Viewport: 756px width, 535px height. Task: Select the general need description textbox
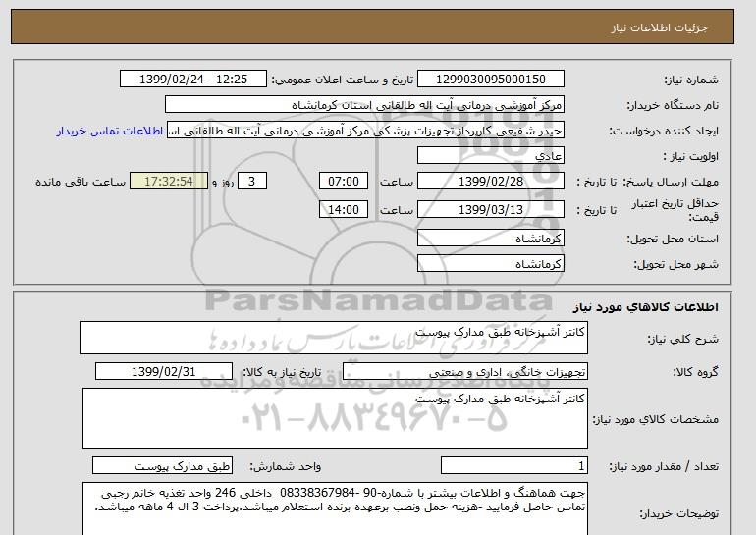pos(334,338)
